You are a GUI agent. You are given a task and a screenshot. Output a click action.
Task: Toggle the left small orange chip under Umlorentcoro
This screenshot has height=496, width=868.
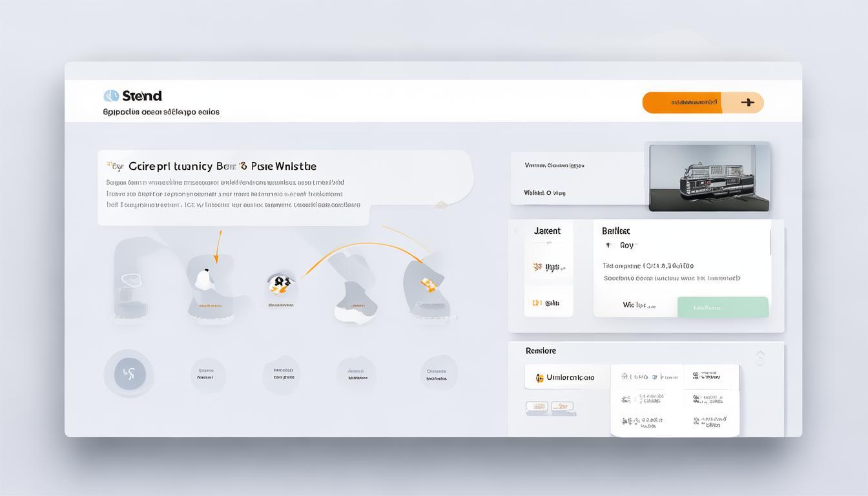(537, 407)
